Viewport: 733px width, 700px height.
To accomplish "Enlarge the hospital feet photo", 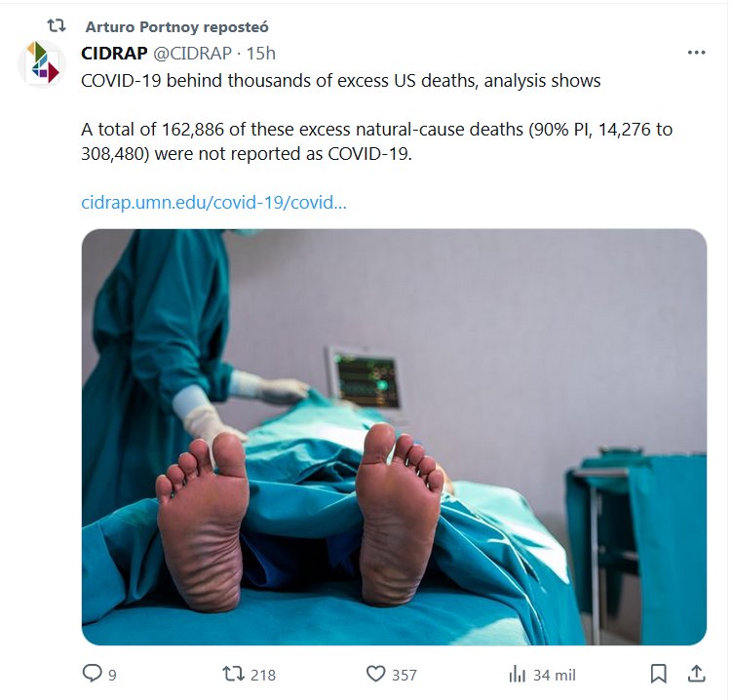I will 394,437.
